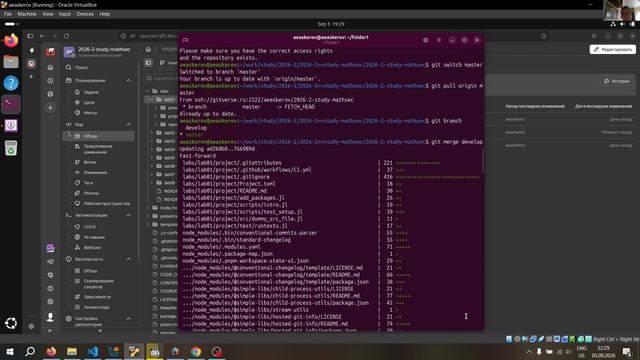Collapse Настройки репозитория section chevron

[129, 318]
